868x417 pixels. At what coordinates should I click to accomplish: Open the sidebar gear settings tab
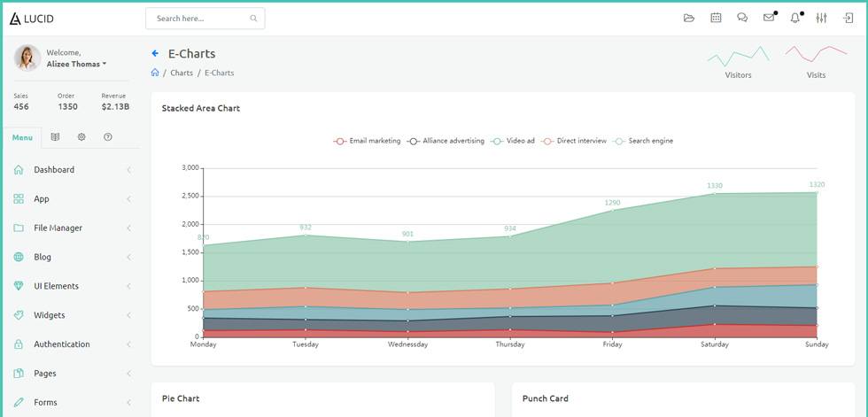[x=81, y=136]
